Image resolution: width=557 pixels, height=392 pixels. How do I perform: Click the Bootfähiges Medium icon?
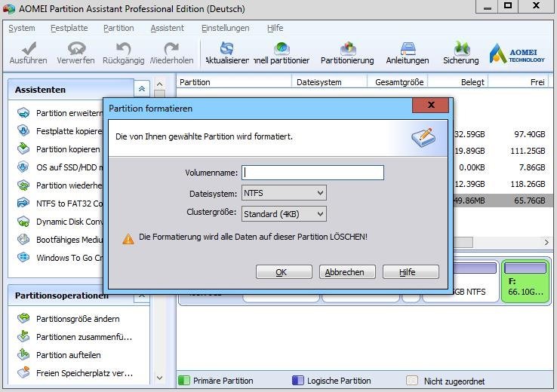coord(23,240)
